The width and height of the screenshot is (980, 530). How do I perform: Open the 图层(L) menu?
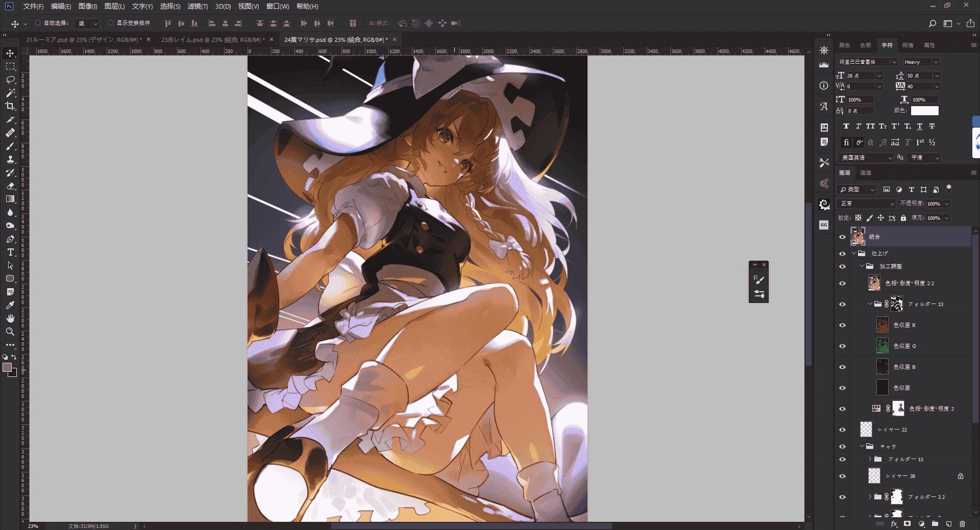[x=114, y=6]
